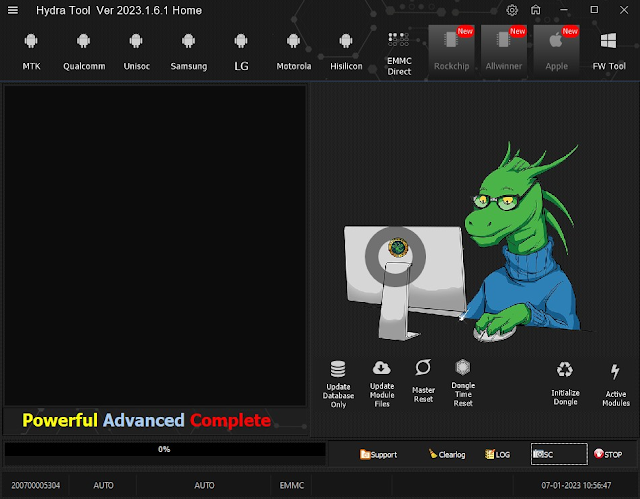The image size is (640, 499).
Task: Click Update Module Files cloud icon
Action: coord(382,368)
